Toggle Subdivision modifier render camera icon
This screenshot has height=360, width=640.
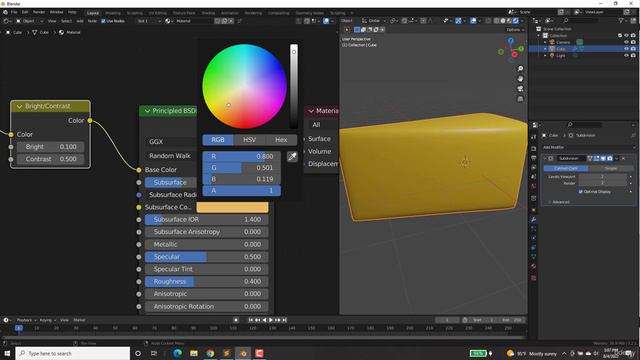point(610,158)
